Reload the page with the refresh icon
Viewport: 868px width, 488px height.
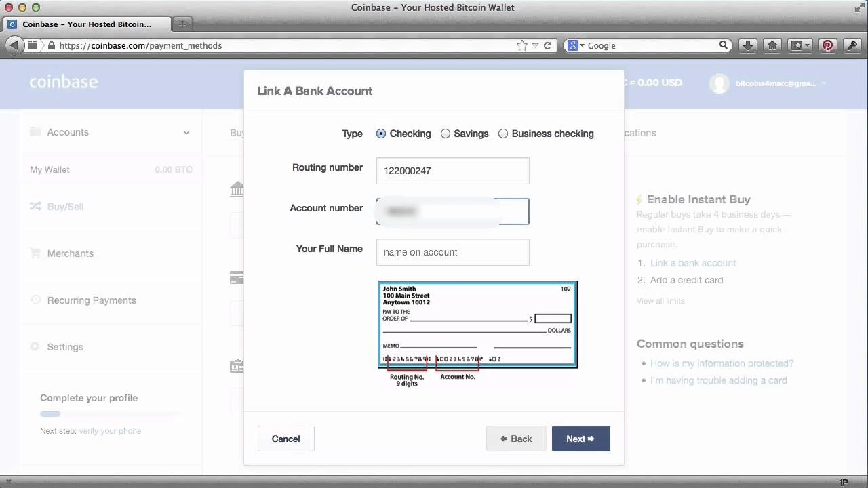pyautogui.click(x=547, y=45)
